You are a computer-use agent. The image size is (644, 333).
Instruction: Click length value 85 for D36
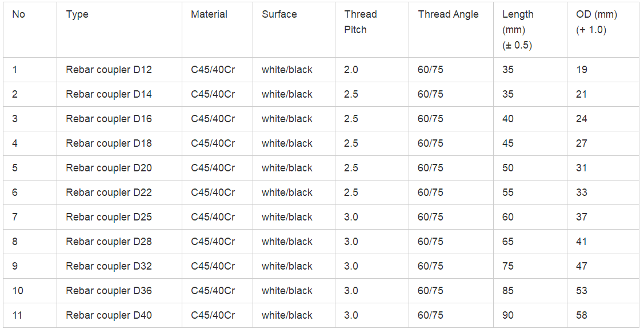click(x=508, y=291)
